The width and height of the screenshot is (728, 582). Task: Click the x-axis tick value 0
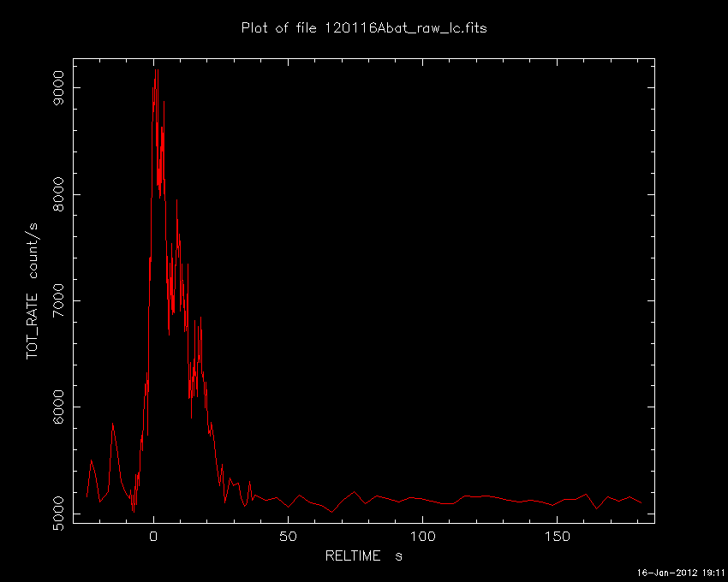153,537
